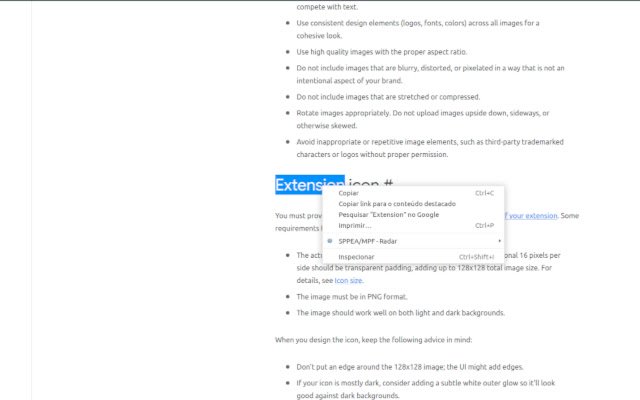
Task: Click the highlighted 'Extension' heading word
Action: (309, 185)
